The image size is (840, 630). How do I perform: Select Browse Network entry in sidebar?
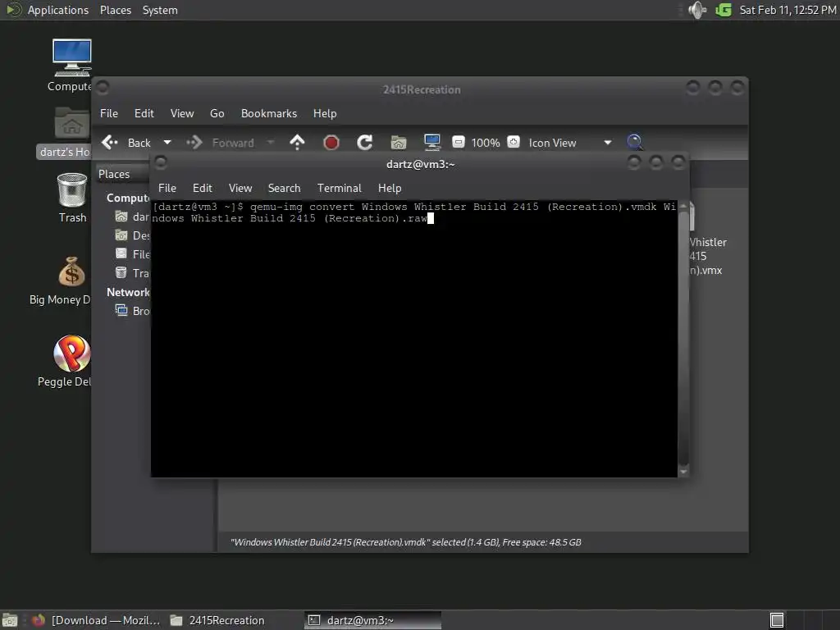pyautogui.click(x=132, y=311)
